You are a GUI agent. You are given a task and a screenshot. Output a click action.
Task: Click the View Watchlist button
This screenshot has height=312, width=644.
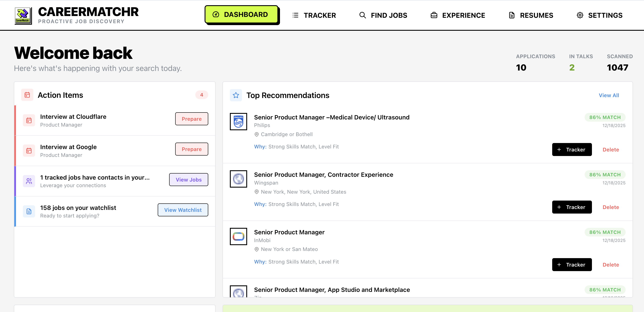(x=183, y=210)
